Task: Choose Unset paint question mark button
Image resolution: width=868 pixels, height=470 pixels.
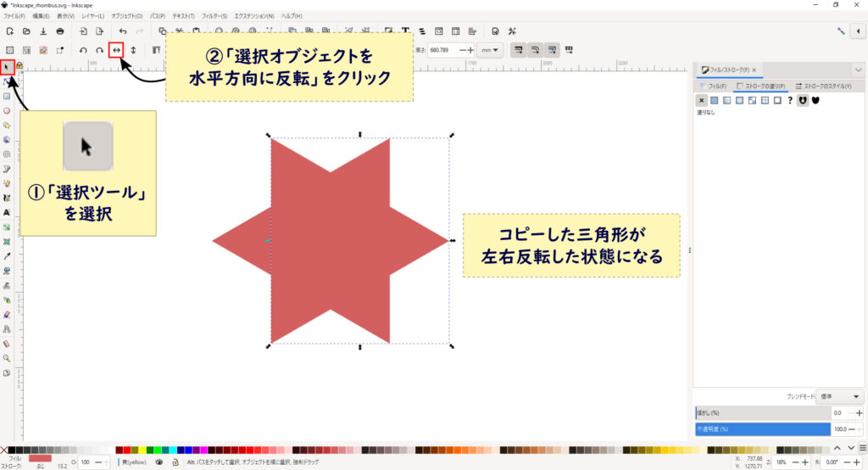Action: click(x=790, y=100)
